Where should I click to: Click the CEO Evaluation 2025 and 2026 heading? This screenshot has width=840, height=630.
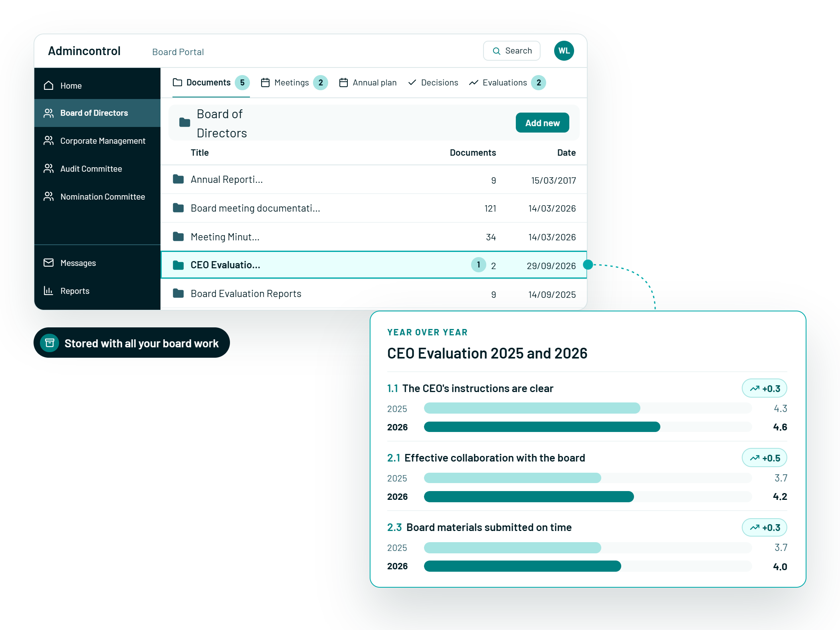click(487, 353)
